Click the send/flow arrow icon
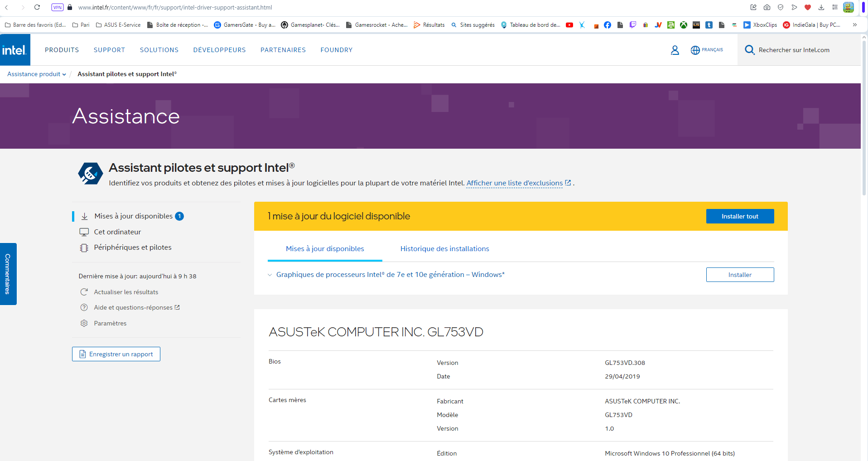Viewport: 868px width, 461px height. coord(794,7)
